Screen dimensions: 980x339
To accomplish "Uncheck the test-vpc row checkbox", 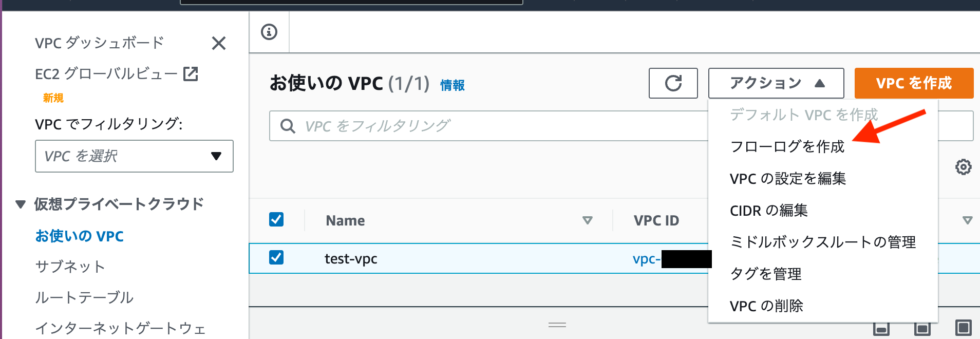I will pos(276,258).
